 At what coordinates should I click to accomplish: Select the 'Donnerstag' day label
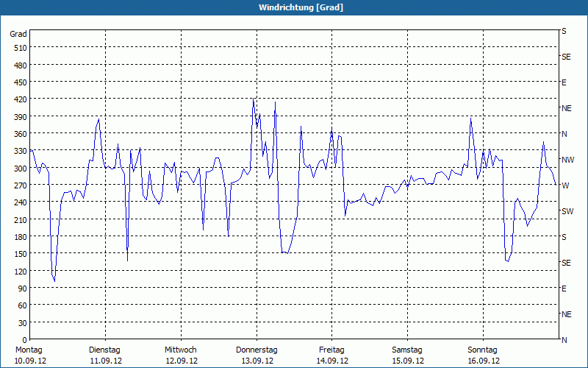[x=257, y=350]
